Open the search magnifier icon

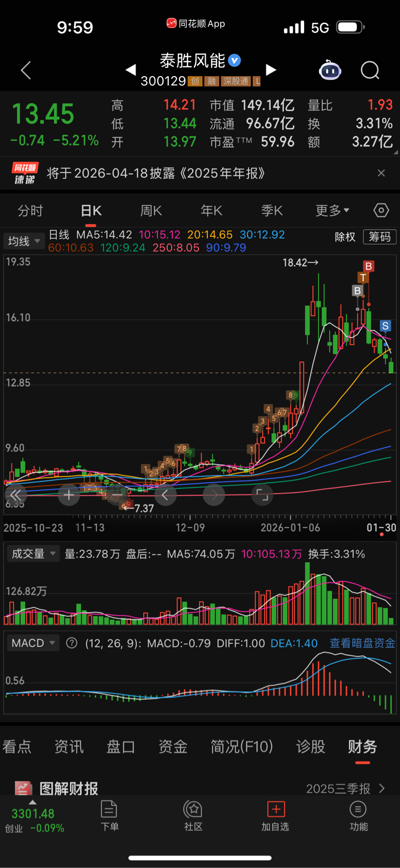click(370, 70)
